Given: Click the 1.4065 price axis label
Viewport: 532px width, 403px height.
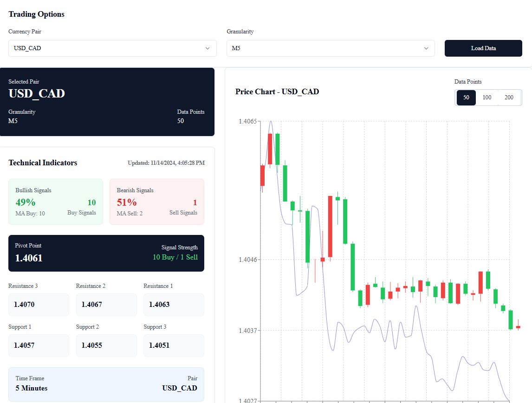Looking at the screenshot, I should coord(247,121).
